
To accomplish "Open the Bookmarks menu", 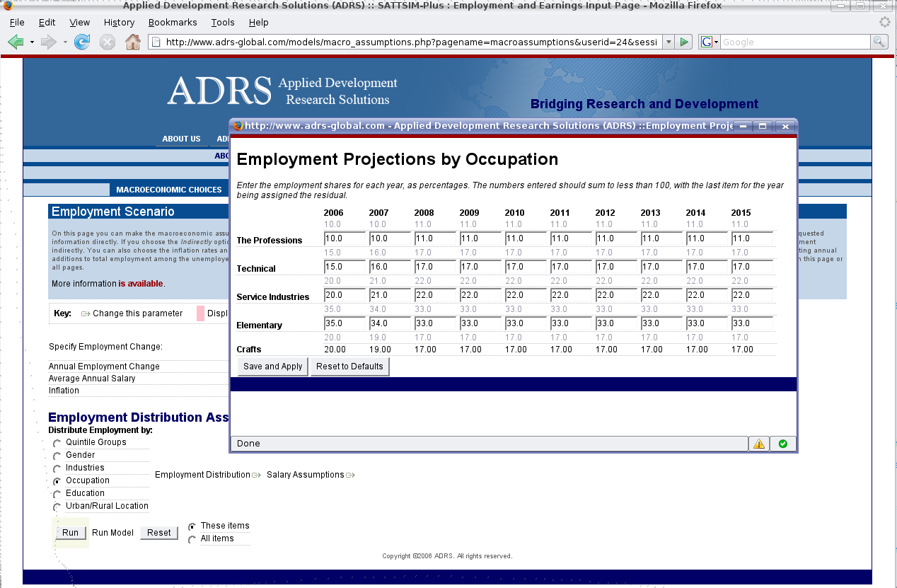I will click(173, 23).
